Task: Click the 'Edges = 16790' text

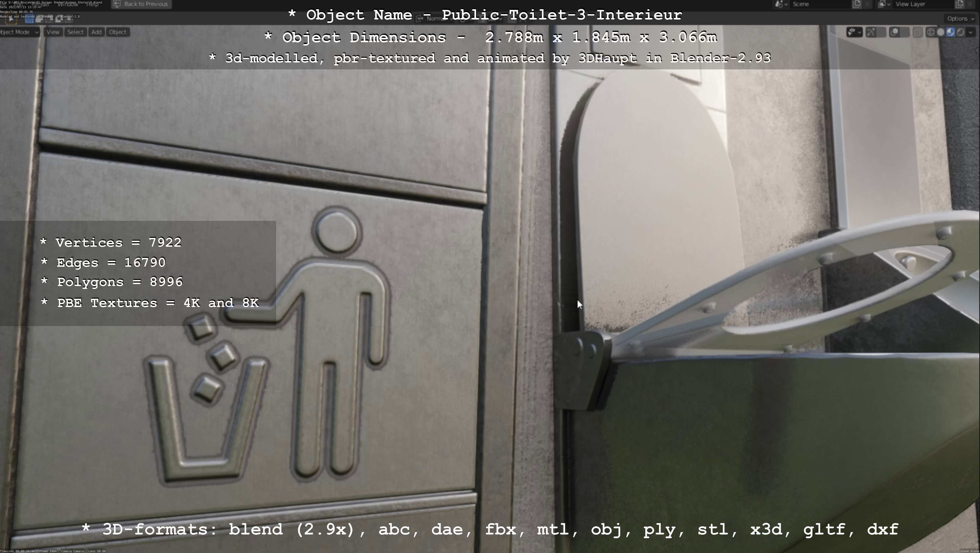Action: coord(103,262)
